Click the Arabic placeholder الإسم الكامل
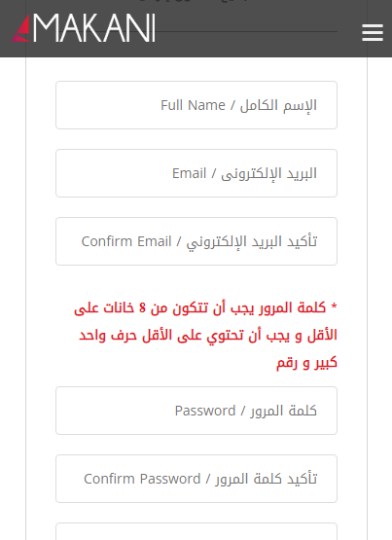Screen dimensions: 392x540 (278, 105)
